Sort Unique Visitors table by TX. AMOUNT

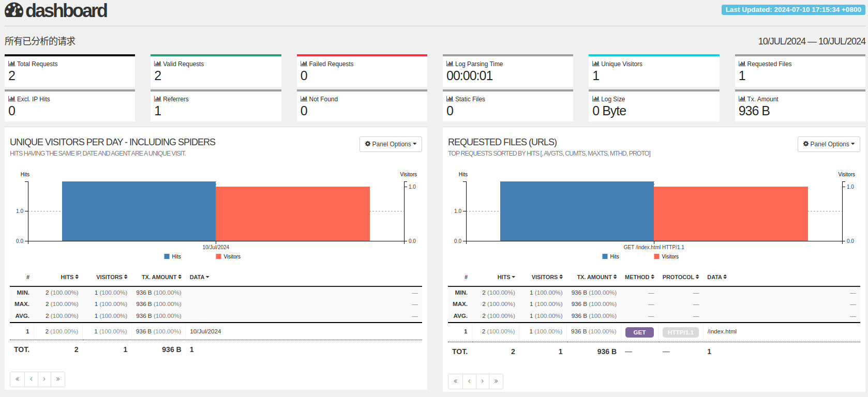pyautogui.click(x=161, y=277)
